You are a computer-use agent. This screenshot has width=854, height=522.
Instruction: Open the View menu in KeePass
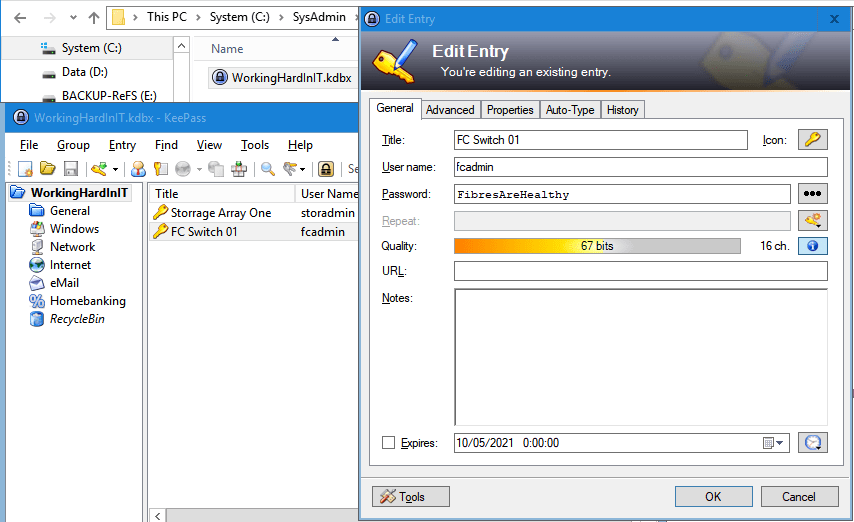pyautogui.click(x=209, y=145)
